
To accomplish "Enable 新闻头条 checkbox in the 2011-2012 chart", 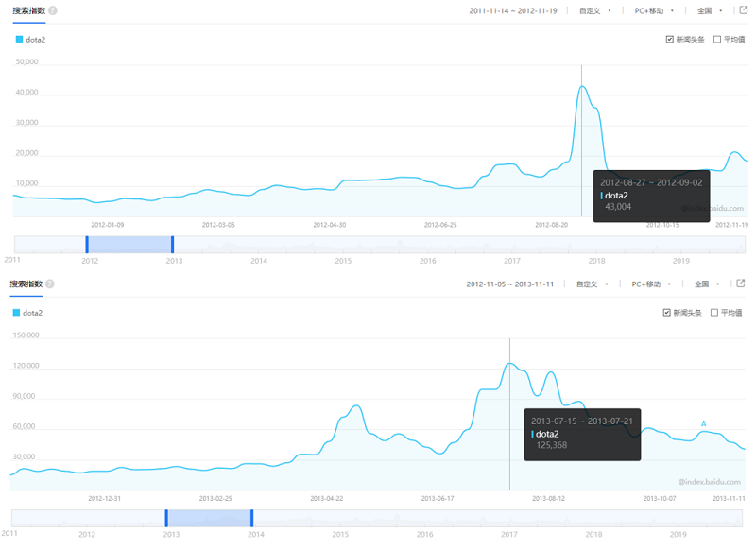I will click(670, 40).
